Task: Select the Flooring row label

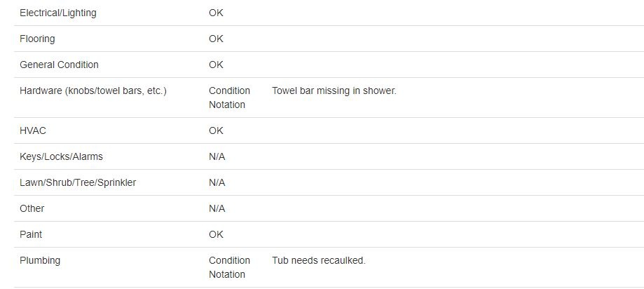Action: point(37,39)
